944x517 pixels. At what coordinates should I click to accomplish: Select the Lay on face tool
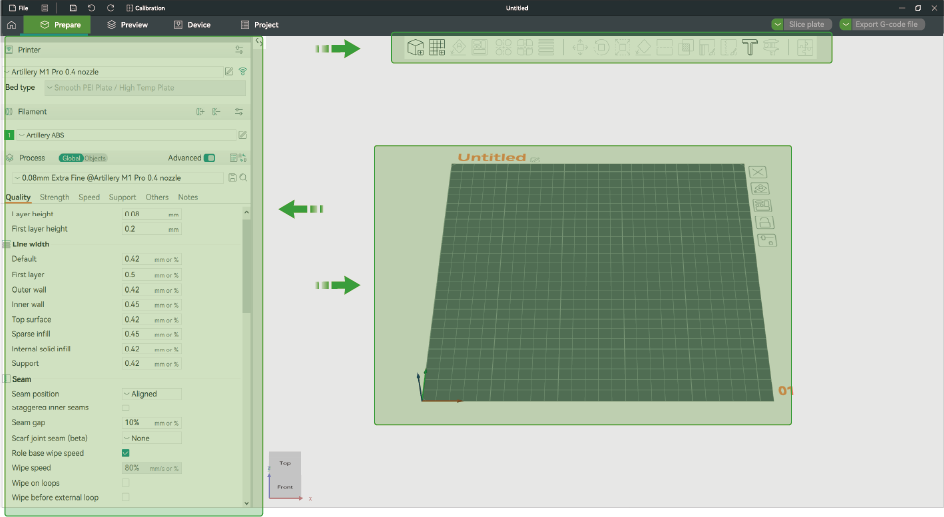[x=644, y=48]
